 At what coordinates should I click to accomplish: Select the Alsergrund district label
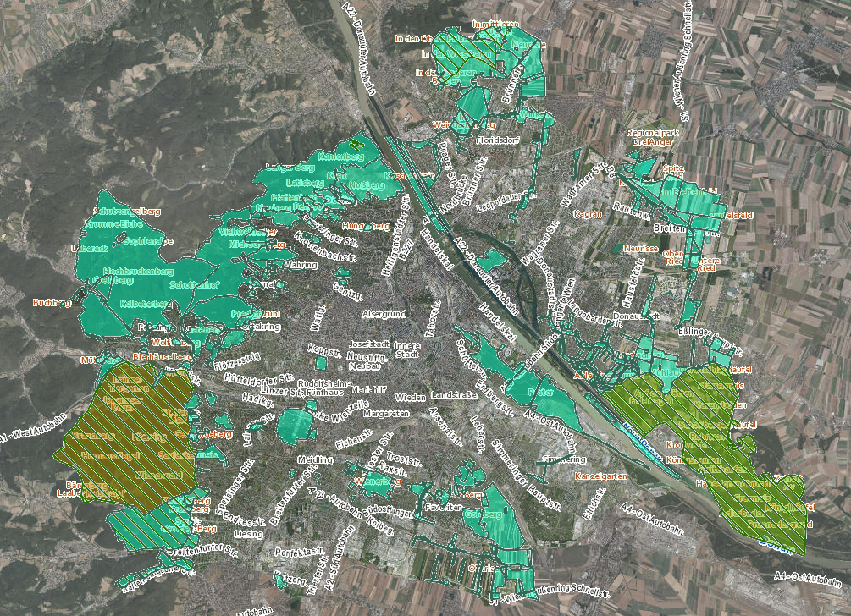click(x=385, y=313)
